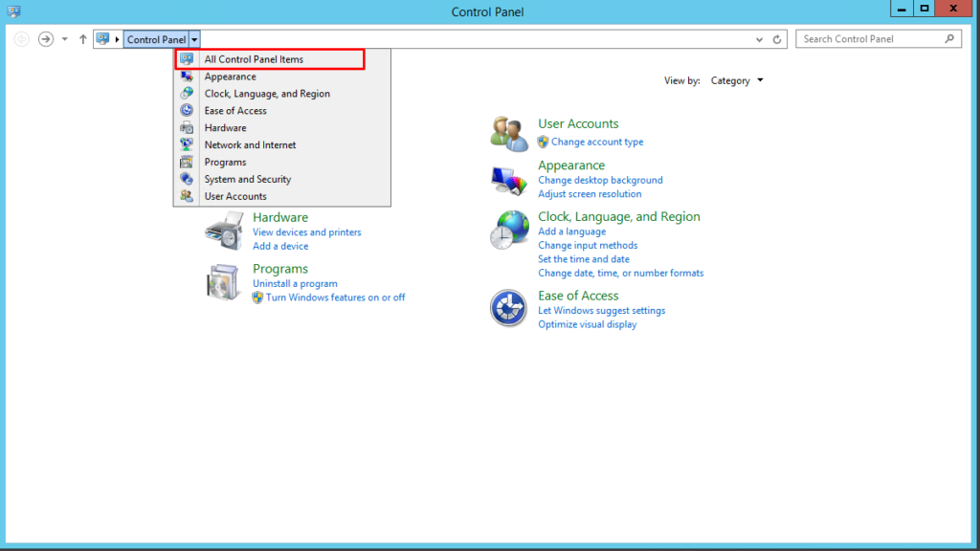The image size is (980, 551).
Task: Click the Back navigation arrow
Action: click(x=21, y=38)
